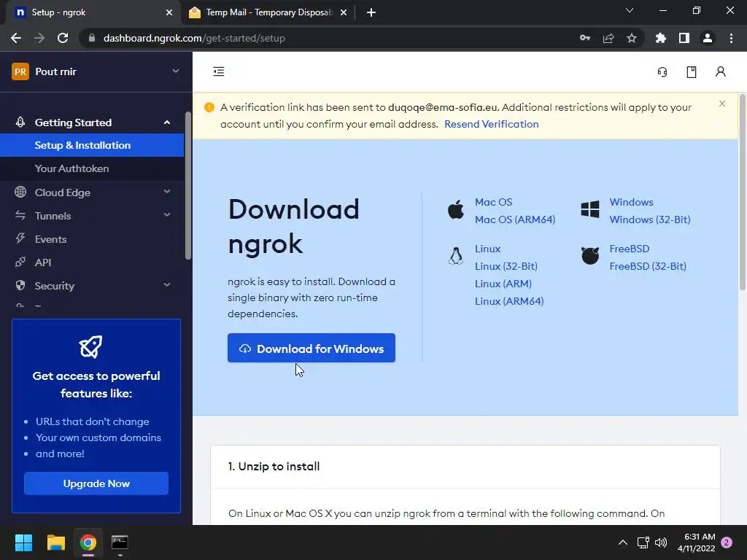Download the FreeBSD version

click(629, 249)
